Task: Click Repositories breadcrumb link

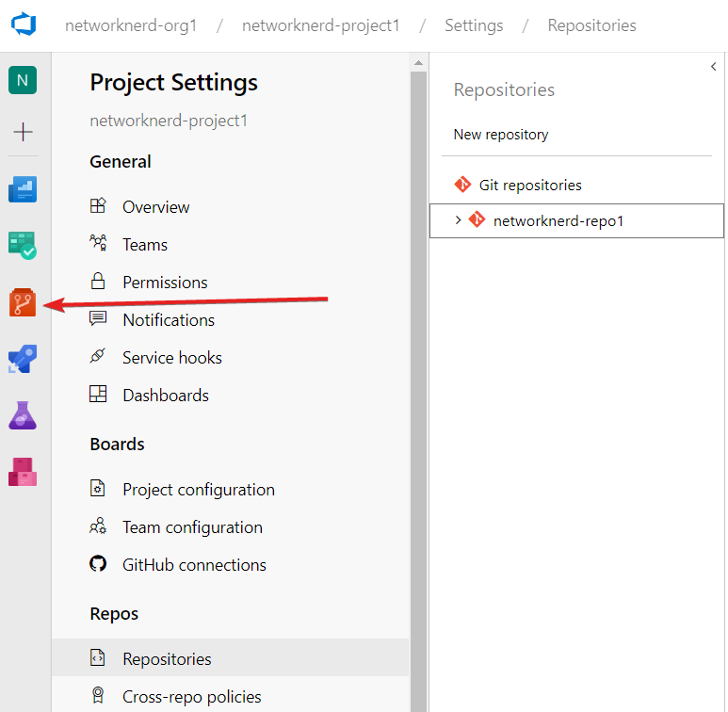Action: click(x=592, y=25)
